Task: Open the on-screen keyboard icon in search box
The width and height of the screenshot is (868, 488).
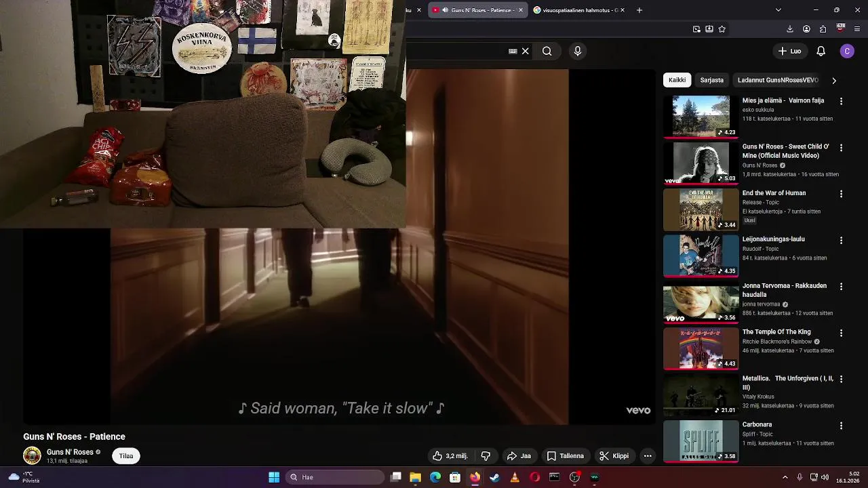Action: pos(513,51)
